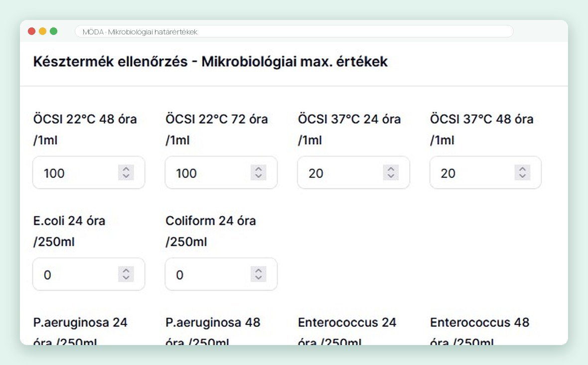
Task: Decrement the ÖCSI 22°C 72 óra stepper
Action: [259, 177]
